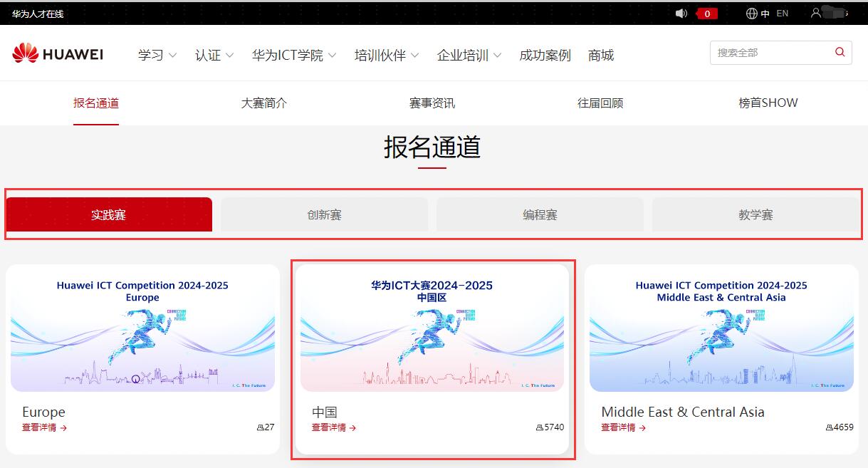Image resolution: width=868 pixels, height=468 pixels.
Task: Click the red magnifier search icon
Action: click(x=840, y=52)
